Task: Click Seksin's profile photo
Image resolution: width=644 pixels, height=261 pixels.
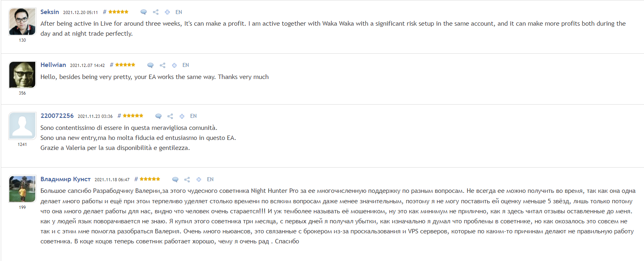Action: pos(22,22)
